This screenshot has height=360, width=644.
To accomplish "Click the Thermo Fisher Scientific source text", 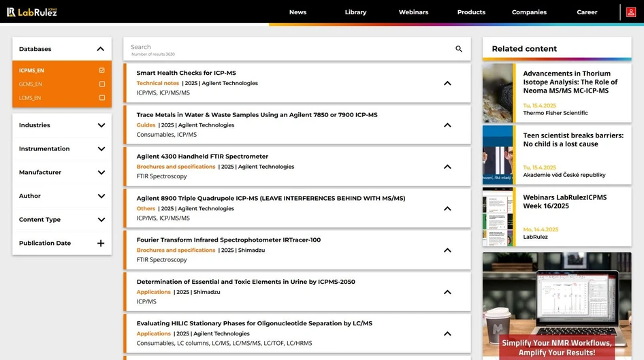I will pyautogui.click(x=556, y=113).
